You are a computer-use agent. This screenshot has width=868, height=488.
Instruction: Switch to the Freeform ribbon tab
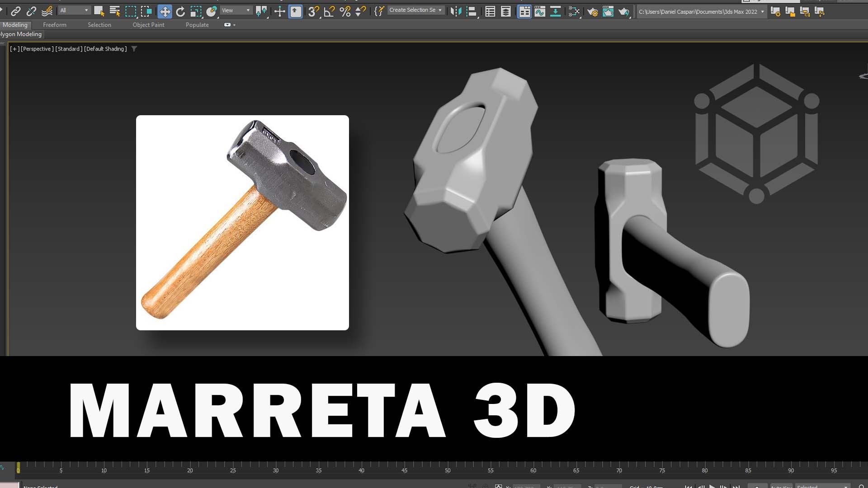coord(54,25)
